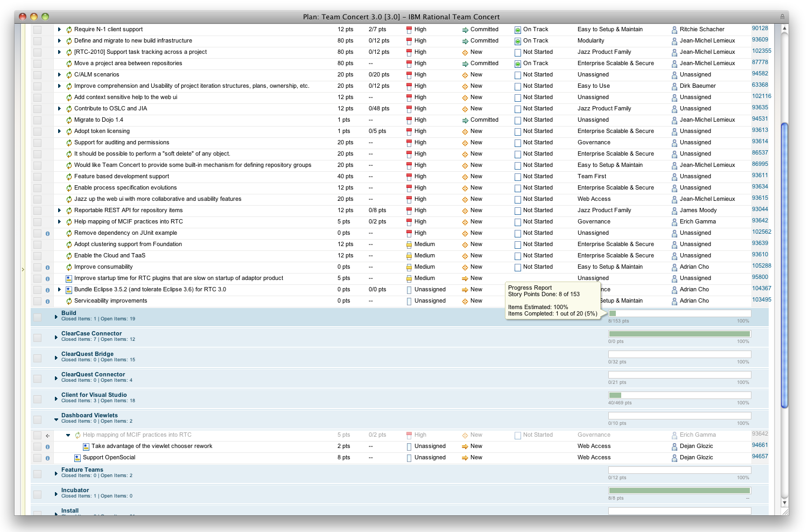Open work item 90128

tap(760, 28)
